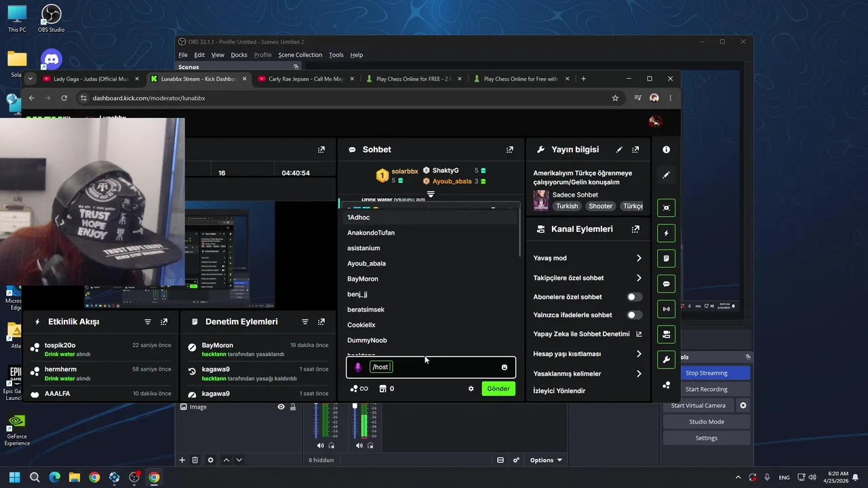This screenshot has height=488, width=868.
Task: Click the chat input field containing /host
Action: point(431,367)
